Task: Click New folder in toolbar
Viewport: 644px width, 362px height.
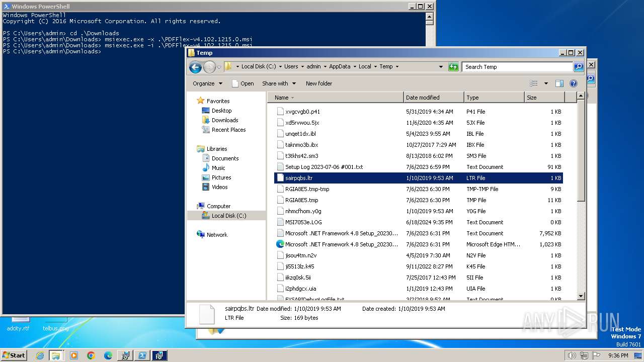Action: (319, 83)
